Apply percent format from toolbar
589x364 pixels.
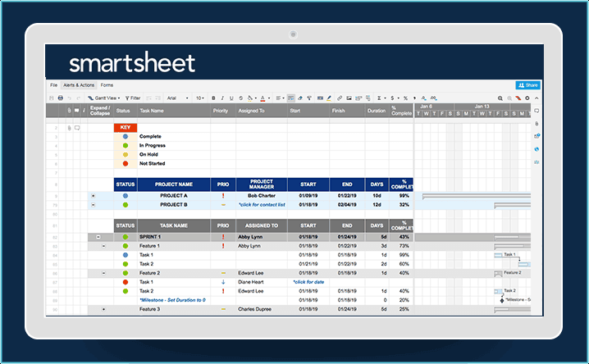click(x=406, y=98)
